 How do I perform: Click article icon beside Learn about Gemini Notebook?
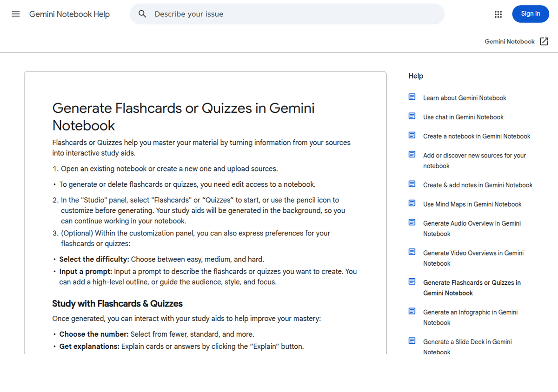click(412, 97)
